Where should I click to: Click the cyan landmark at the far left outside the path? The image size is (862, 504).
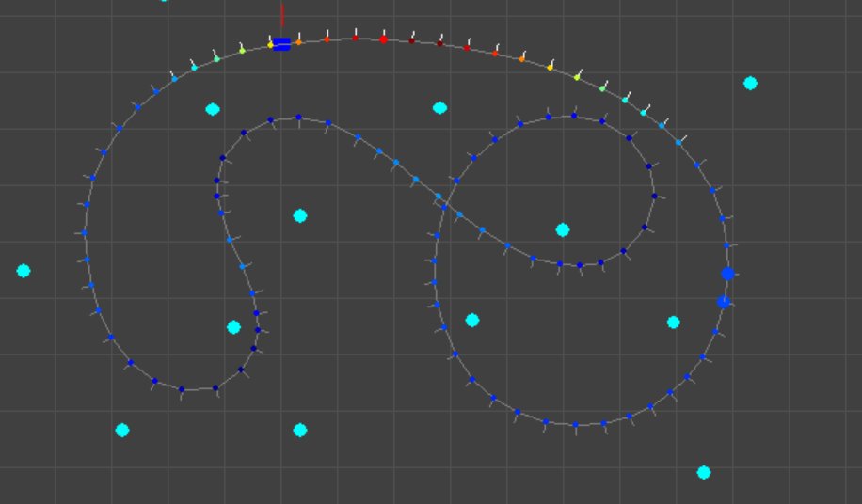[24, 271]
